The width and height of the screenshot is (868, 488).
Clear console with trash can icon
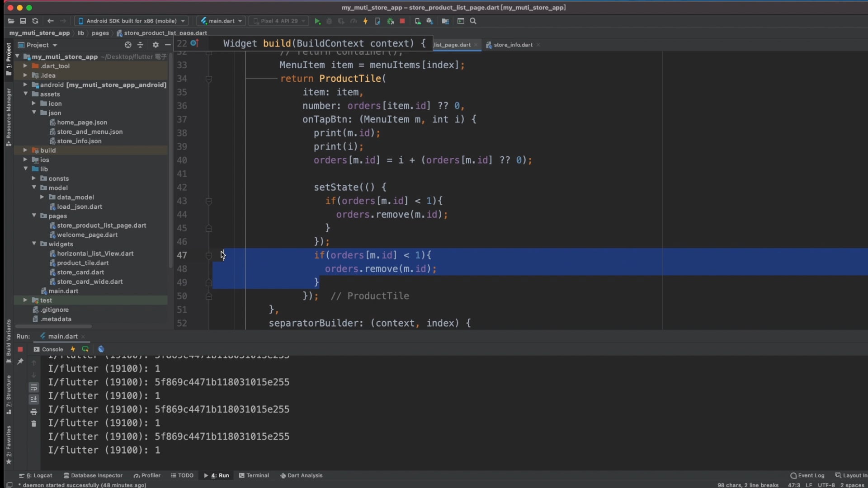pyautogui.click(x=34, y=423)
